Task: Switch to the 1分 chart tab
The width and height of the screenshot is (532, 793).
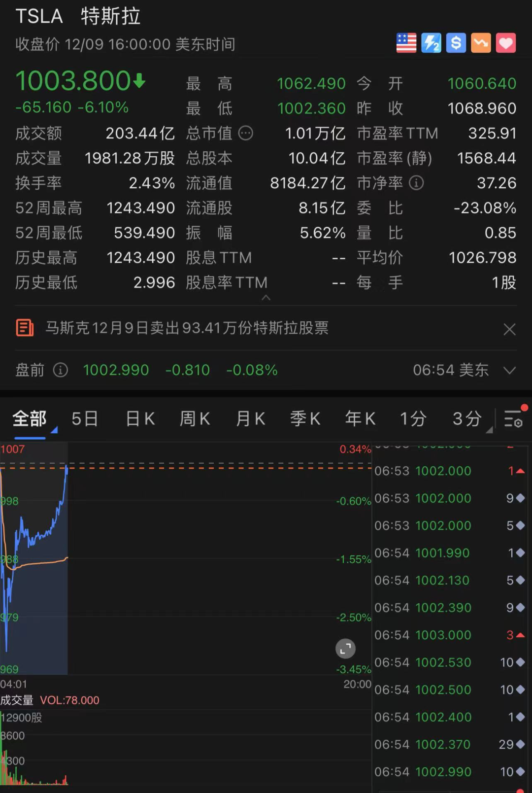Action: tap(413, 418)
